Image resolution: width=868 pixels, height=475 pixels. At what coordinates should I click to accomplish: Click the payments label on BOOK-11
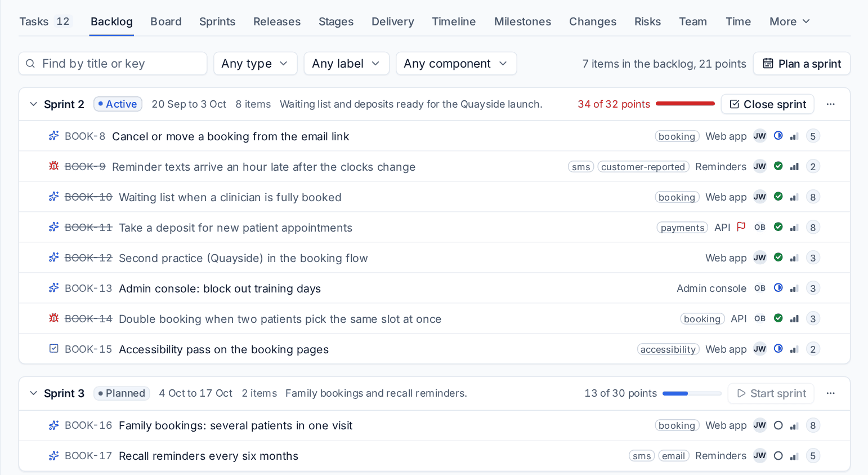pos(682,228)
